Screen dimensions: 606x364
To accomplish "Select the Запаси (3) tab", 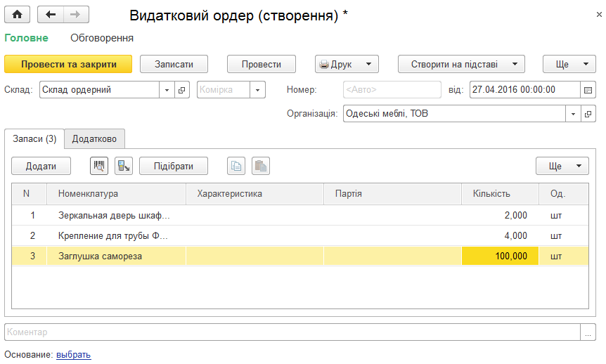I will coord(34,138).
